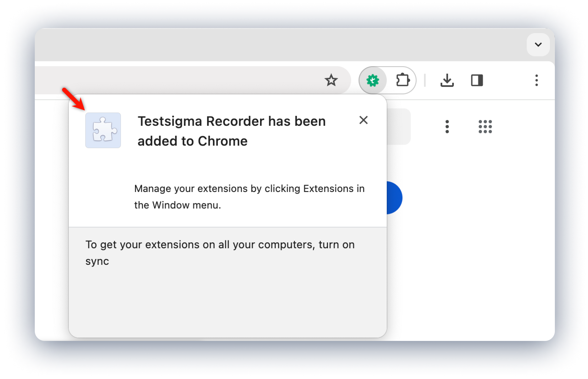Click the blue circular button behind popup
588x379 pixels.
(395, 198)
